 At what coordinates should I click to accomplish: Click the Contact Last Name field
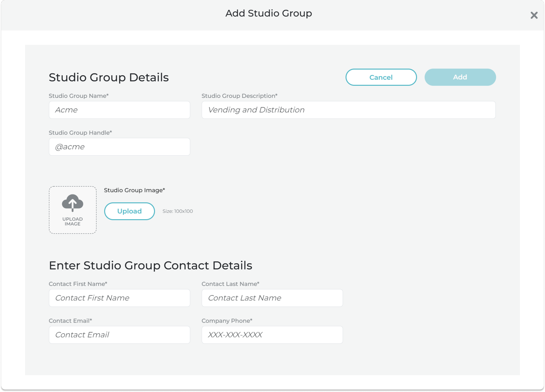pyautogui.click(x=272, y=298)
